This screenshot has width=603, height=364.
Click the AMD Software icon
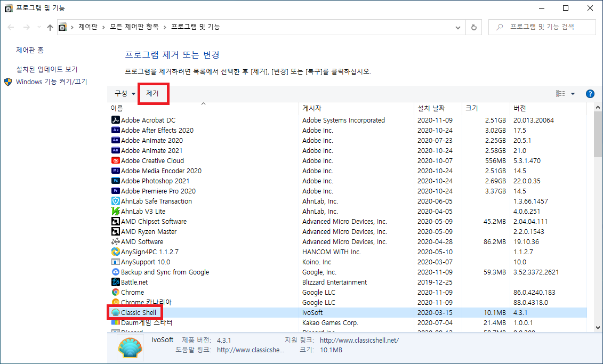pyautogui.click(x=115, y=241)
